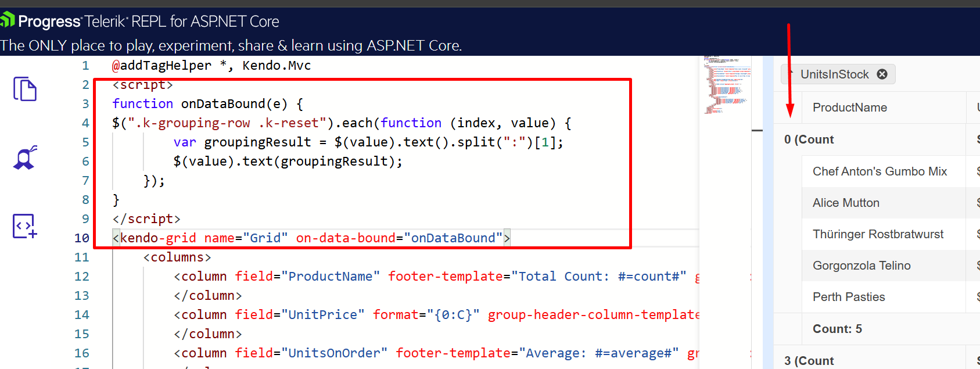This screenshot has width=980, height=369.
Task: Open the files panel icon in sidebar
Action: coord(25,89)
